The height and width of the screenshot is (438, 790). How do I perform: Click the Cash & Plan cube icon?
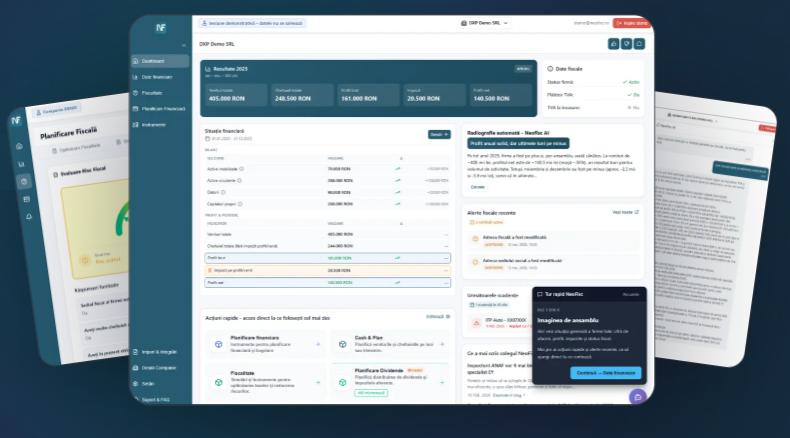click(343, 344)
